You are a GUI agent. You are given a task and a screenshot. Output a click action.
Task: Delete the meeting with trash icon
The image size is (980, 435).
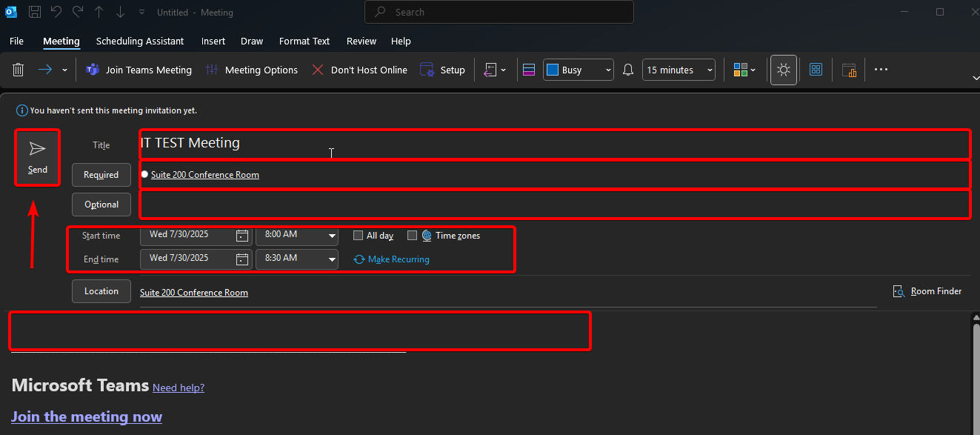tap(19, 70)
